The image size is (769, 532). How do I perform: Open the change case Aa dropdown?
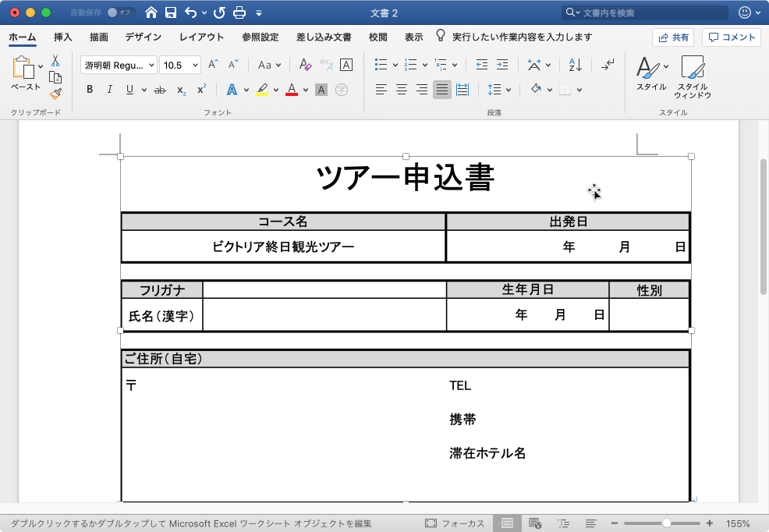(x=269, y=65)
